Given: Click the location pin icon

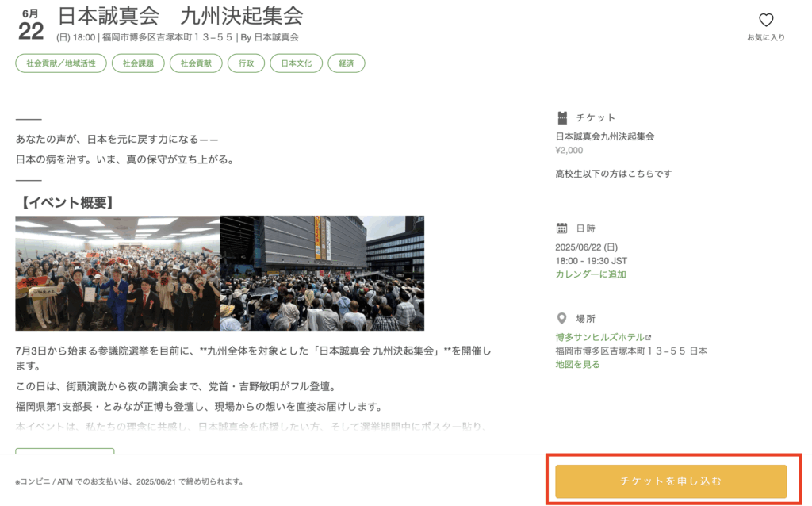Looking at the screenshot, I should click(x=562, y=318).
